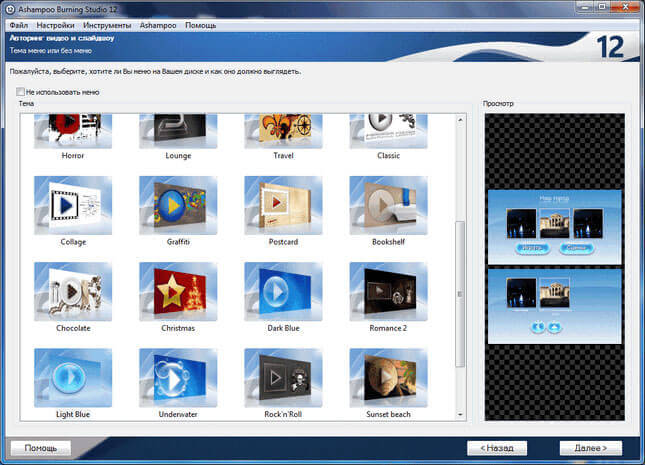Screen dimensions: 645x465
Task: Select the Lounge theme thumbnail
Action: pos(178,131)
